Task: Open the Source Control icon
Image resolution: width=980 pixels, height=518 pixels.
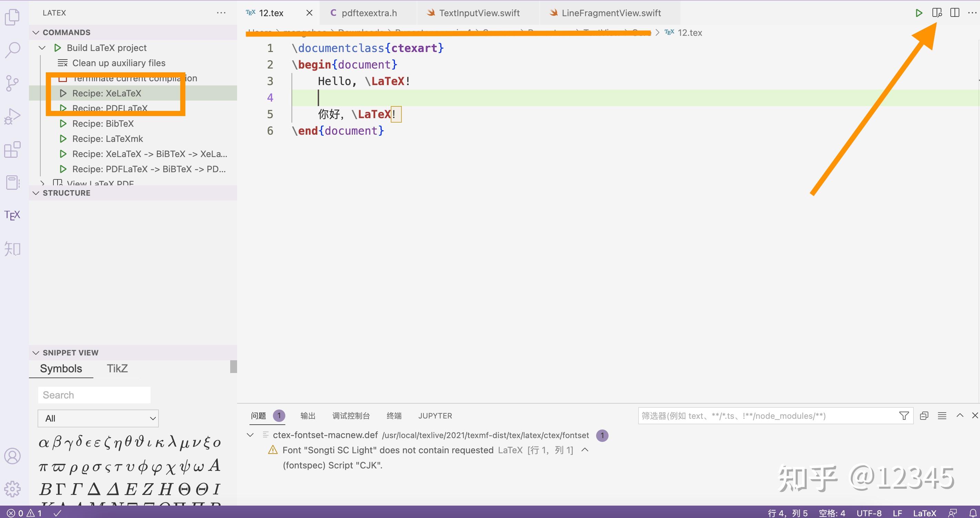Action: click(12, 83)
